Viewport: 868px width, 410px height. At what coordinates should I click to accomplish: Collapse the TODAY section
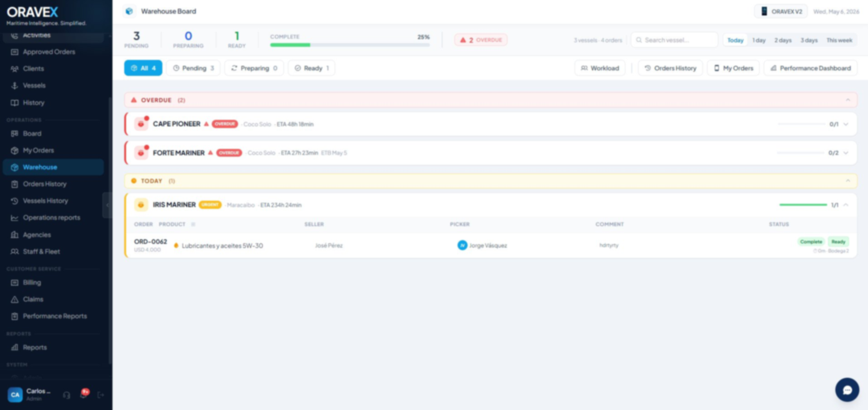click(848, 181)
